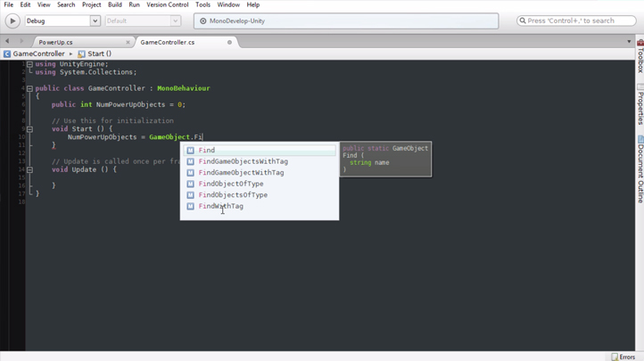Viewport: 644px width, 361px height.
Task: Select FindObjectOfType completion
Action: 260,184
